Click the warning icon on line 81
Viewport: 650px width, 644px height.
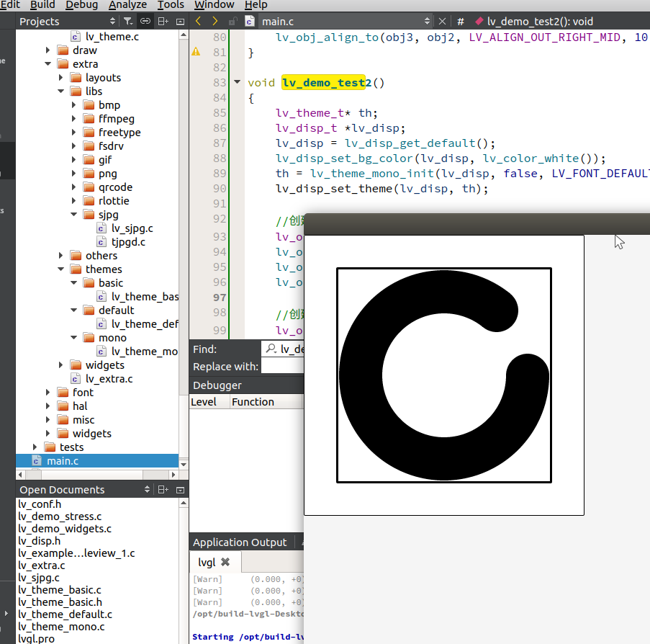tap(196, 53)
